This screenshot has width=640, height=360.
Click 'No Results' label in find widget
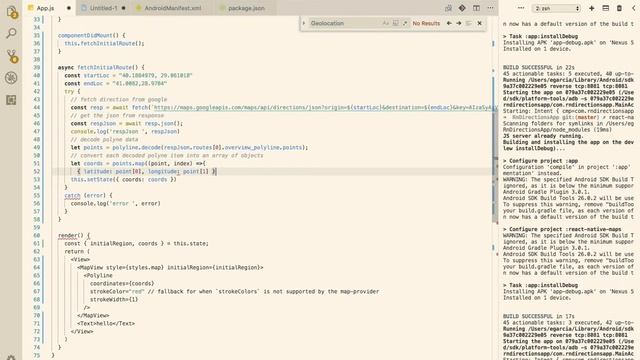tap(426, 23)
